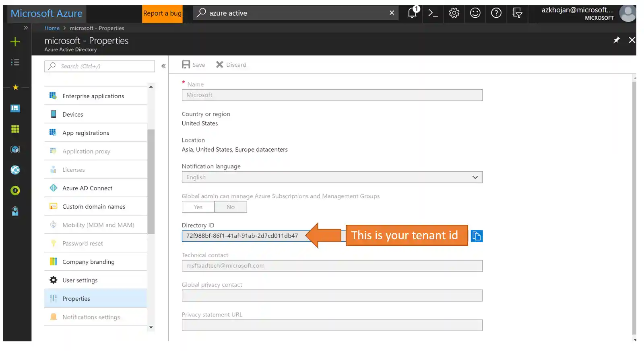
Task: Open portal settings gear icon
Action: click(x=454, y=13)
